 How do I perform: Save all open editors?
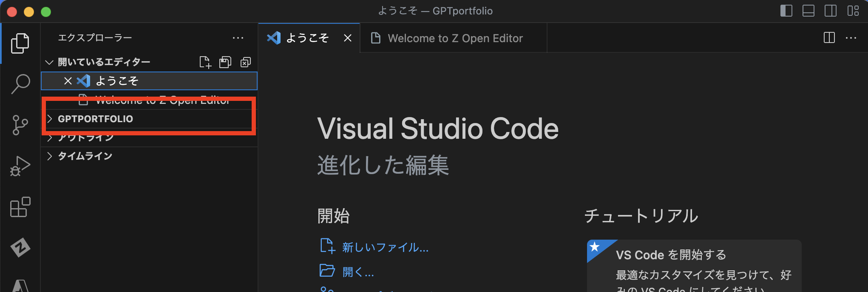click(225, 62)
